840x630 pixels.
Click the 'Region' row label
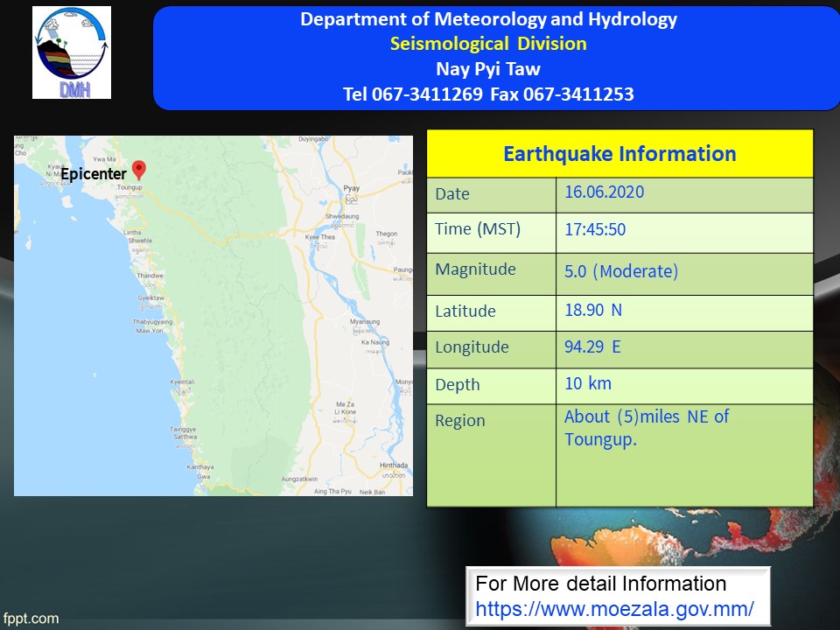click(460, 421)
